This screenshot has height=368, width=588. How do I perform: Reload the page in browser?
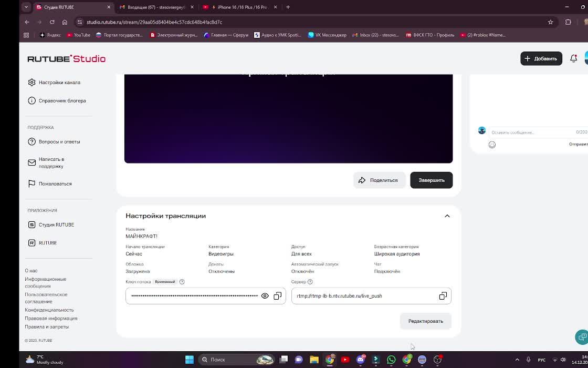coord(52,22)
